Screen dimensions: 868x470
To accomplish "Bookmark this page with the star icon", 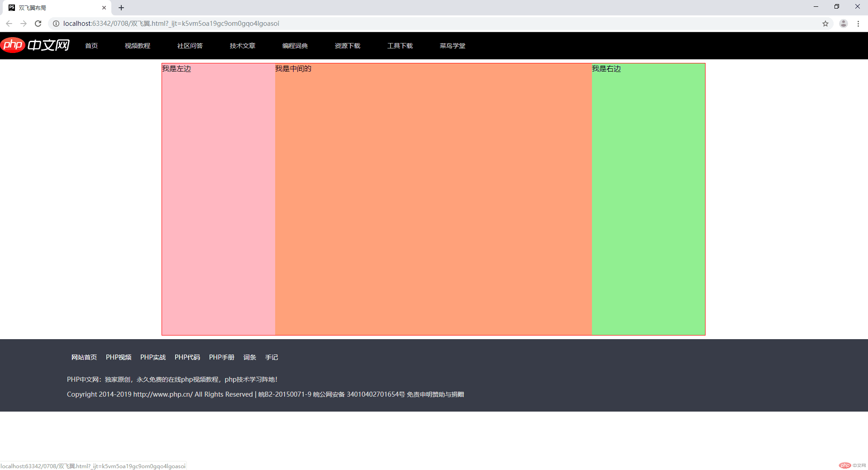I will 825,24.
